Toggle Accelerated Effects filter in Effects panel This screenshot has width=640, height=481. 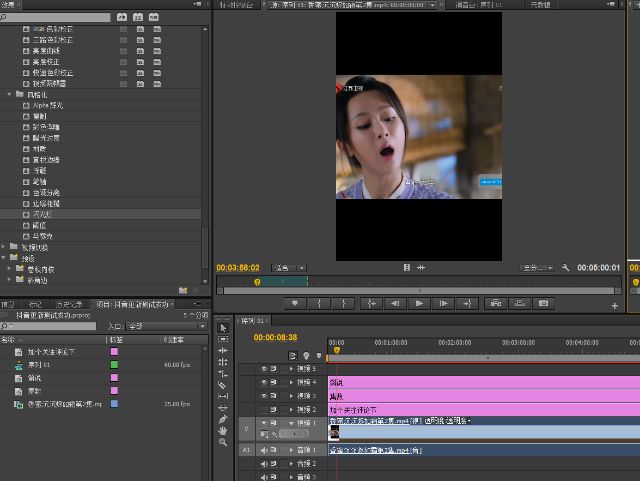point(122,17)
